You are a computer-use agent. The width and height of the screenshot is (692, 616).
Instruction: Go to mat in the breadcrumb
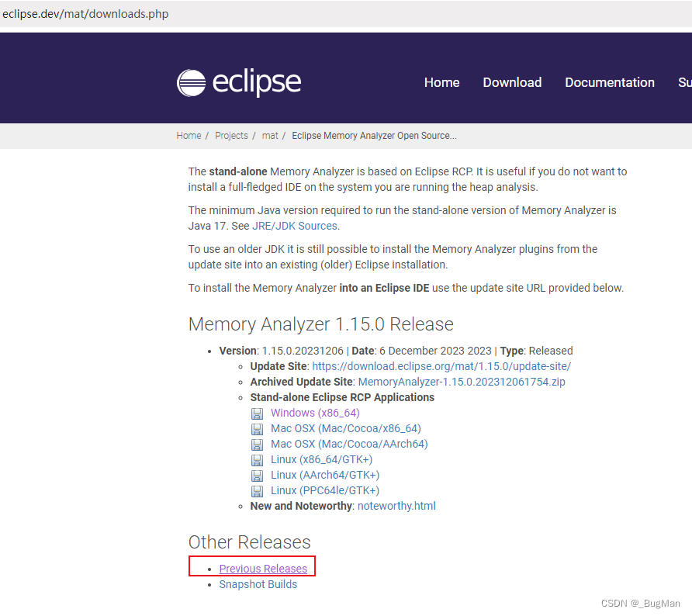pos(270,136)
